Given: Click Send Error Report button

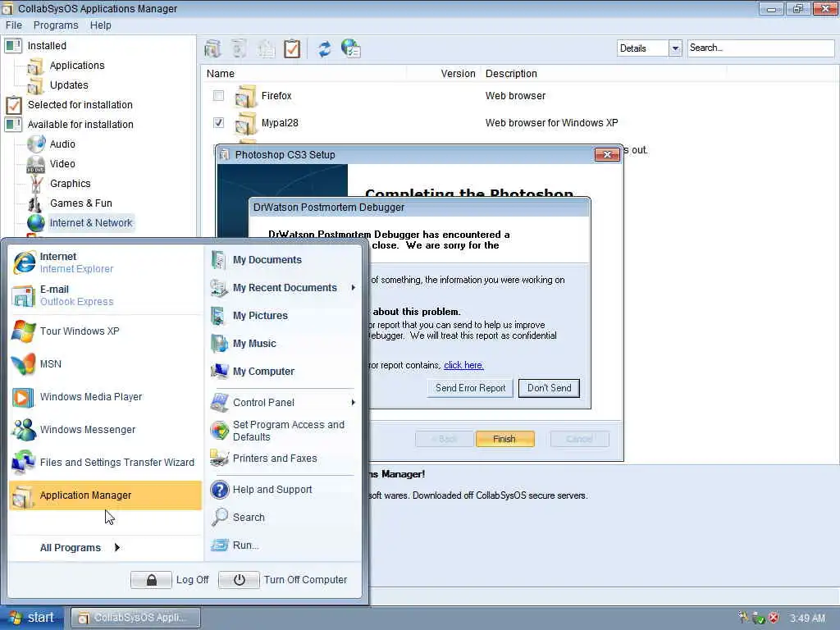Looking at the screenshot, I should [470, 388].
